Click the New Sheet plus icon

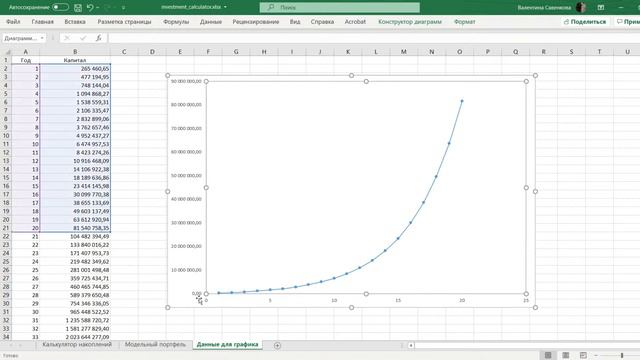(277, 345)
